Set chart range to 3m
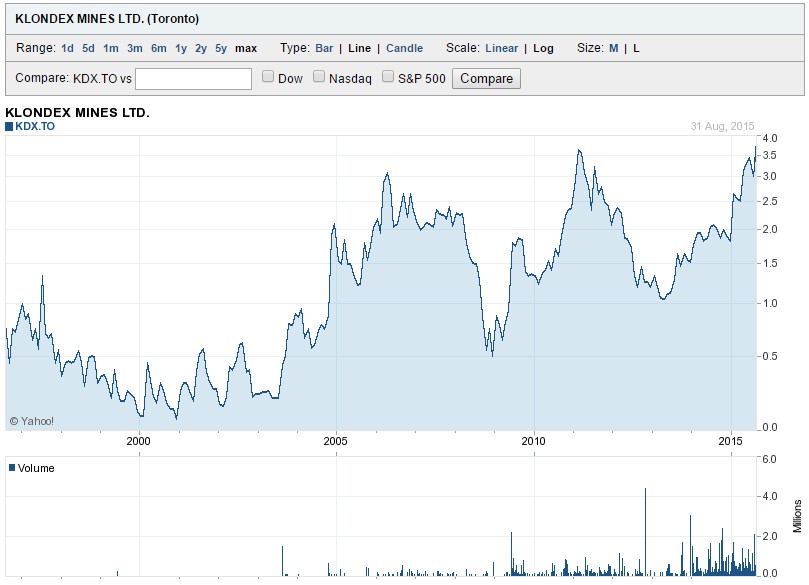 135,48
